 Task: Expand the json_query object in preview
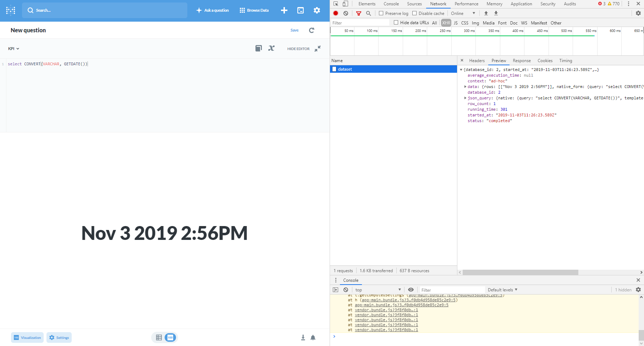(465, 98)
